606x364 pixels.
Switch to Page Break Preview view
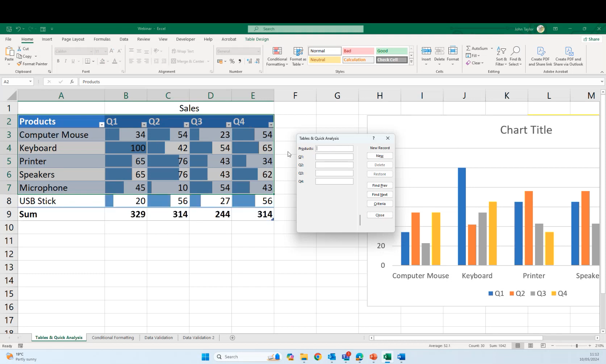543,346
